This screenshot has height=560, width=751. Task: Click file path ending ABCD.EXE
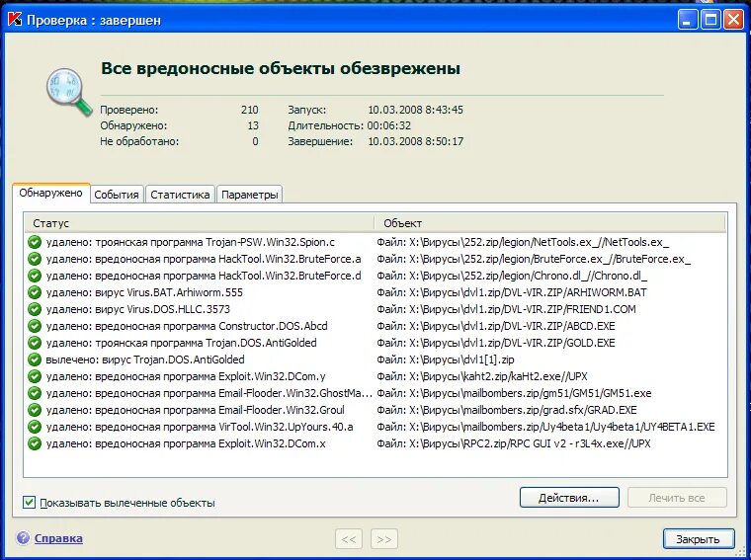(x=496, y=326)
